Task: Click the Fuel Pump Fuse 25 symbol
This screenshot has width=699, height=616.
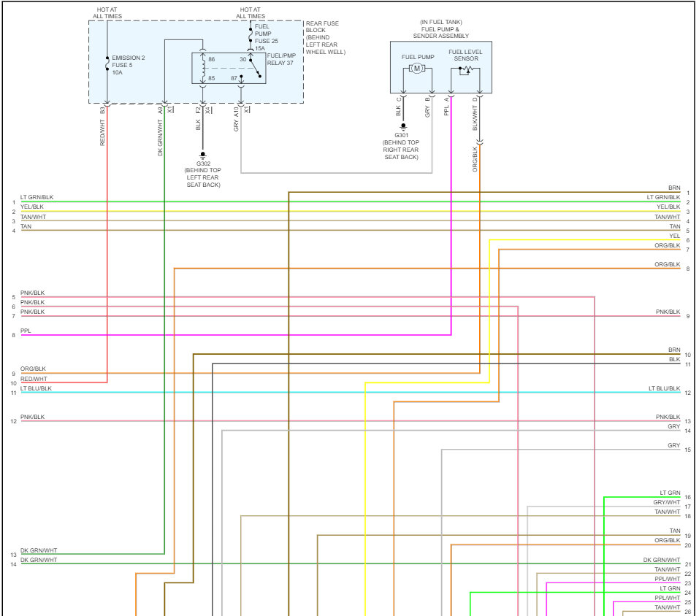Action: click(x=251, y=35)
